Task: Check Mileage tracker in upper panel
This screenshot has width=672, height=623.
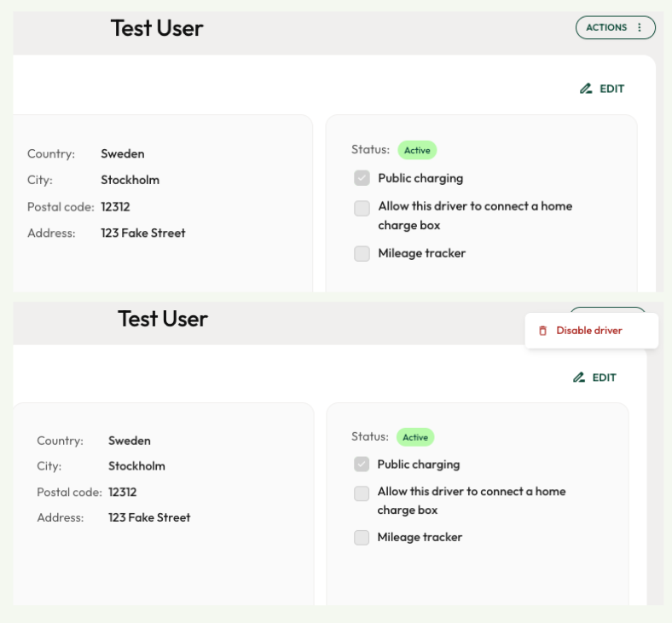Action: tap(362, 253)
